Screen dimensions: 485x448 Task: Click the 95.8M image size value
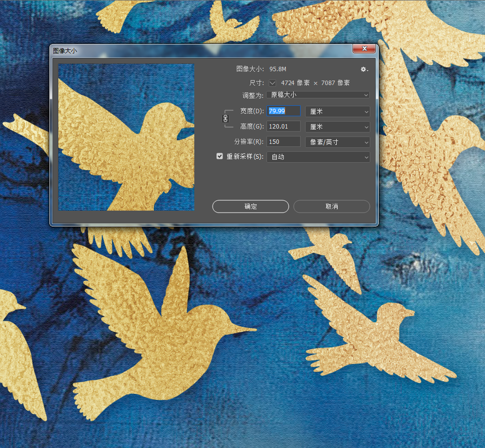278,69
